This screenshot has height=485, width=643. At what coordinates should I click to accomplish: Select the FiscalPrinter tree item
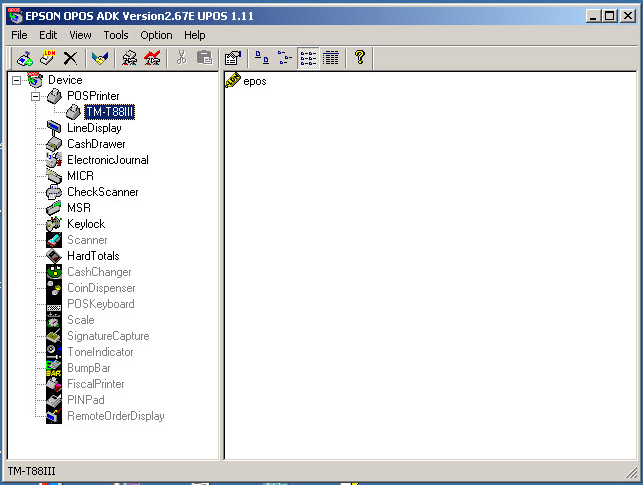[x=96, y=384]
